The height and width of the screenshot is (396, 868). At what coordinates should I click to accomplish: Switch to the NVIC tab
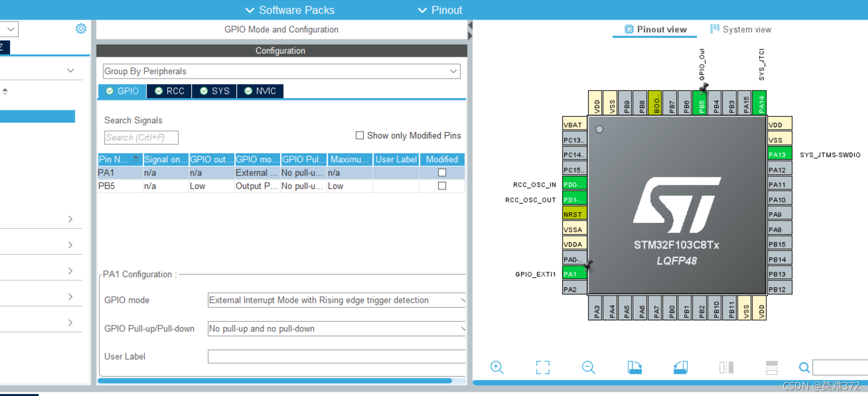pyautogui.click(x=260, y=91)
